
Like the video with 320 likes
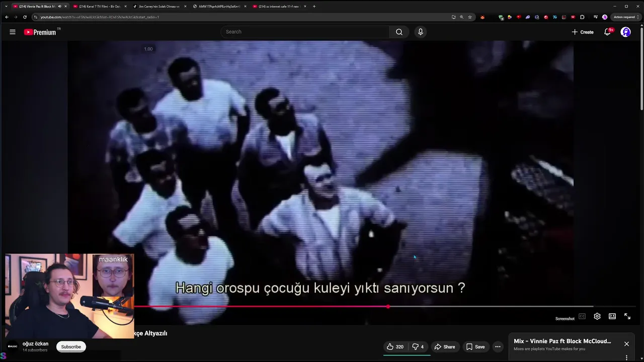point(395,346)
